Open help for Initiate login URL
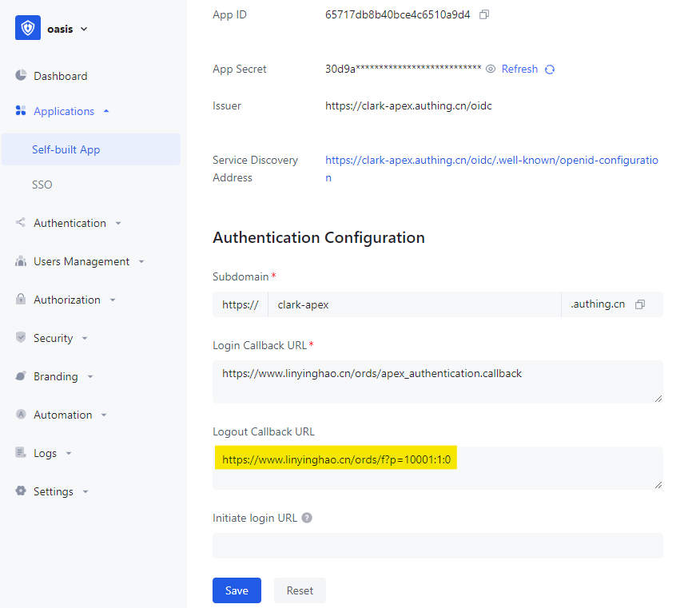This screenshot has height=608, width=700. coord(307,518)
